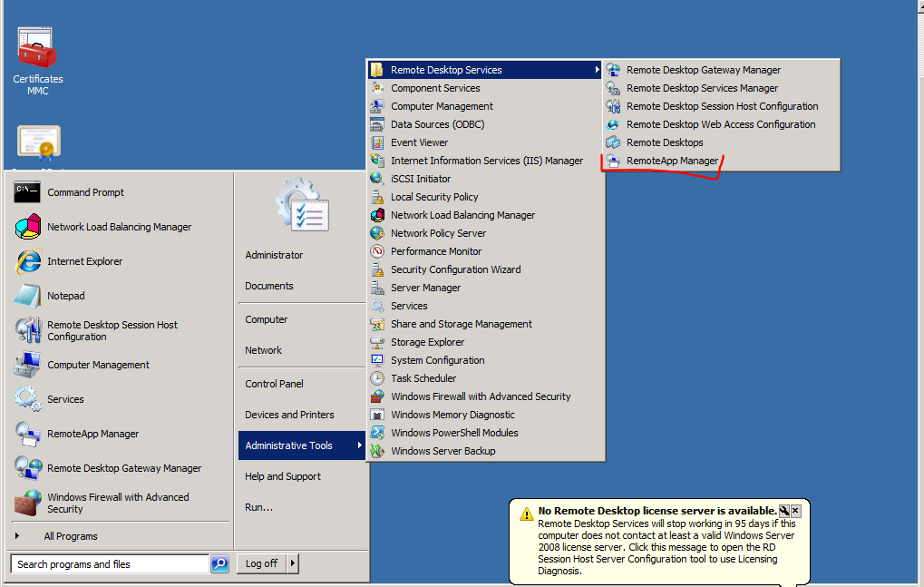The height and width of the screenshot is (587, 924).
Task: Click the iSCSI Initiator icon
Action: pyautogui.click(x=377, y=179)
